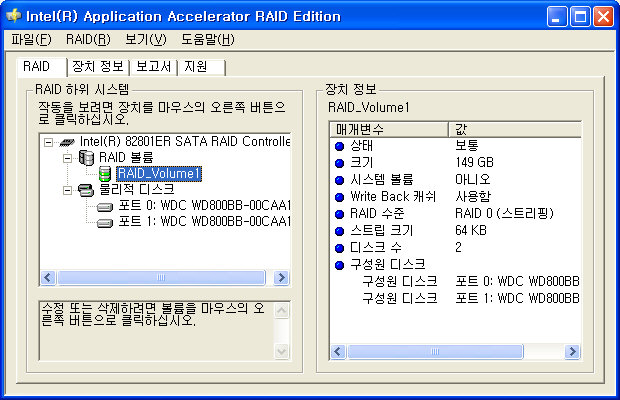Click tree scrollbar right arrow
The image size is (620, 400).
click(281, 277)
